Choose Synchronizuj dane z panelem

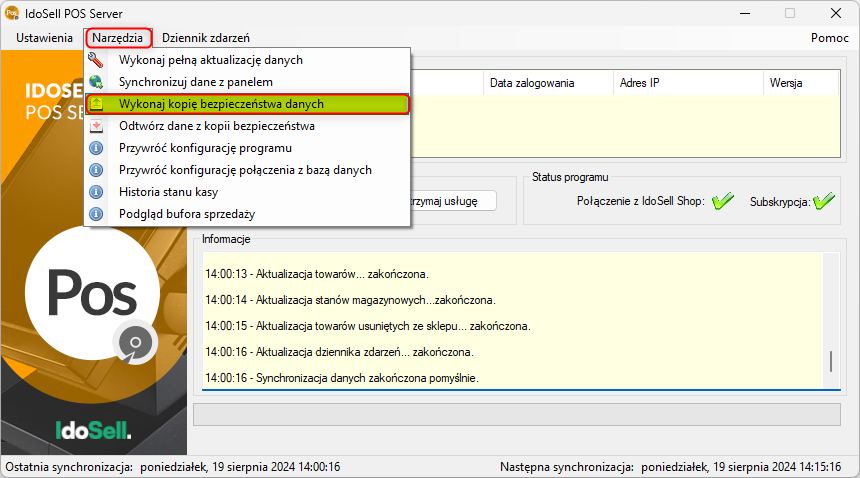[247, 82]
